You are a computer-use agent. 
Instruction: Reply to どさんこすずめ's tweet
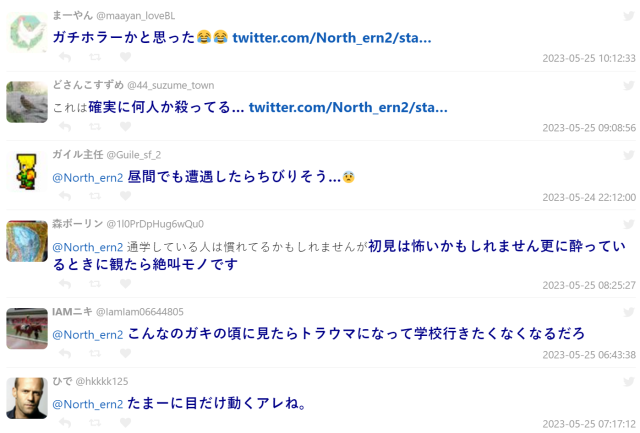[x=65, y=127]
